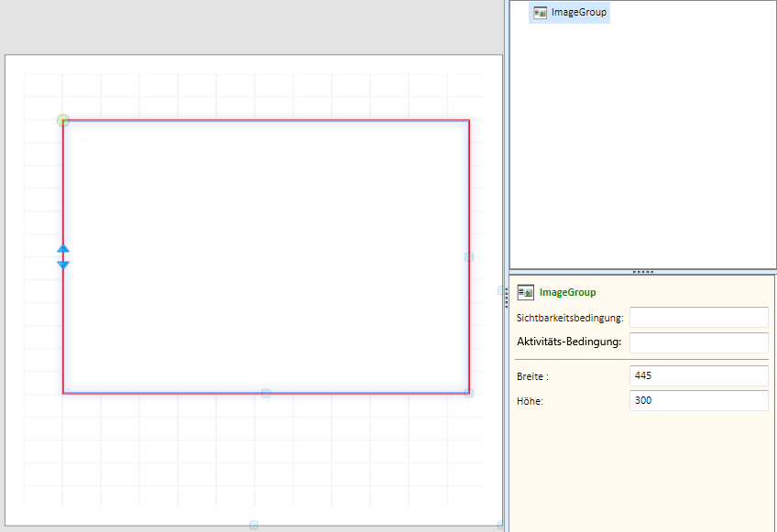Select the red-bordered image group frame interior
Screen dimensions: 777x532
point(266,256)
